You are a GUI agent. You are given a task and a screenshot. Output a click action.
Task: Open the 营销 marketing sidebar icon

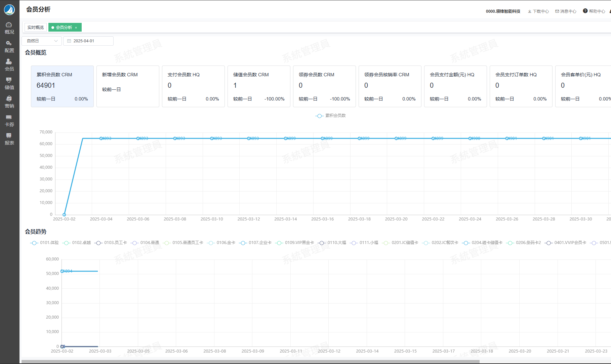click(x=9, y=102)
